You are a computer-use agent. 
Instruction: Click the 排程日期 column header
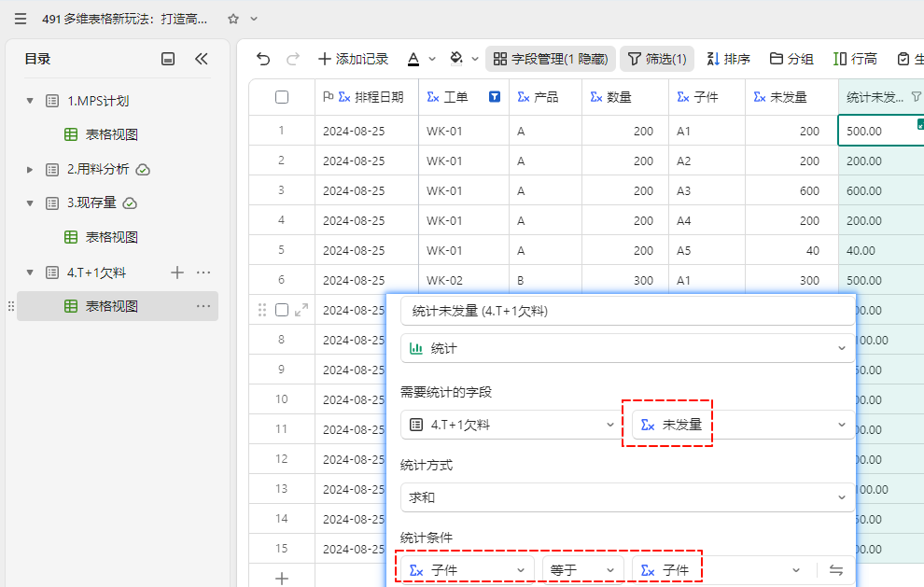click(367, 97)
